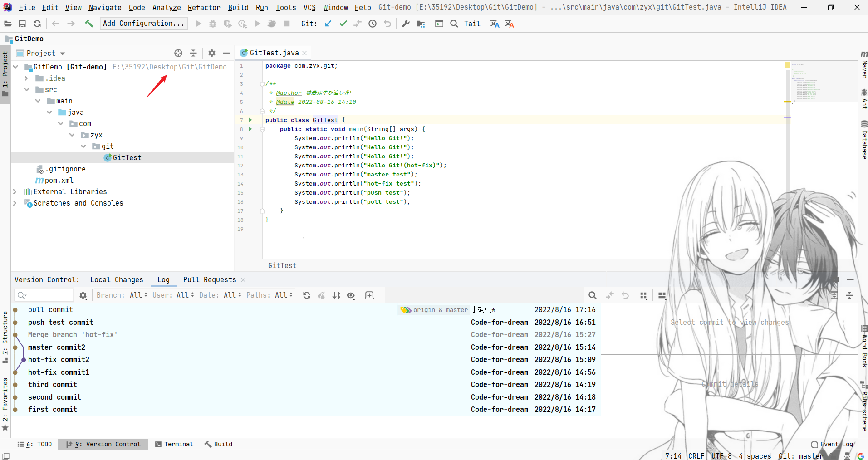Click the Synchronize refresh toolbar icon
Screen dimensions: 868x460
coord(37,24)
